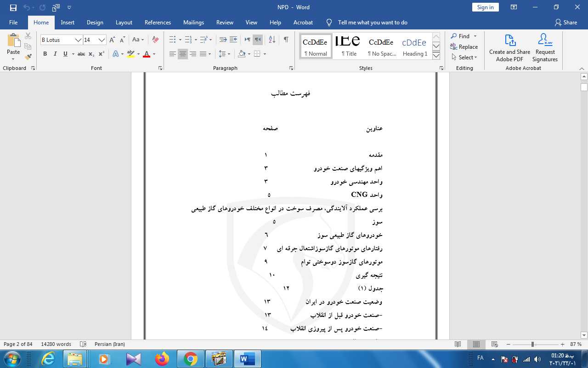Increase font size with Grow Font icon
588x368 pixels.
coord(113,40)
